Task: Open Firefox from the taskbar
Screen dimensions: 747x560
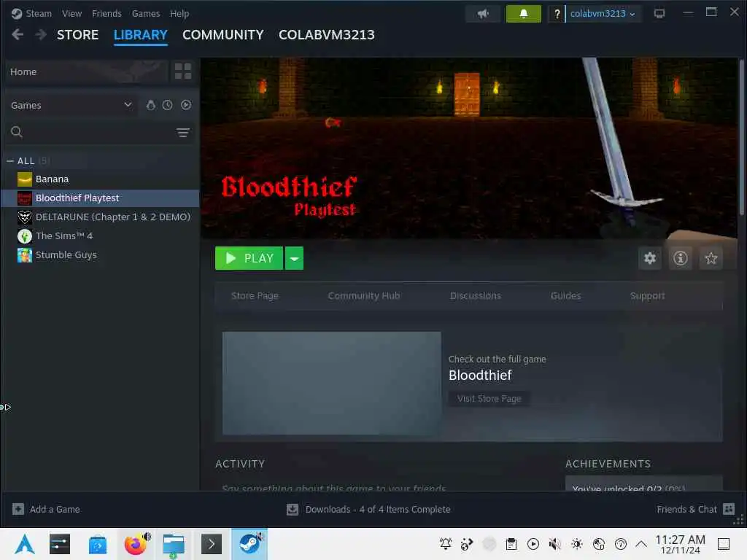Action: (136, 544)
